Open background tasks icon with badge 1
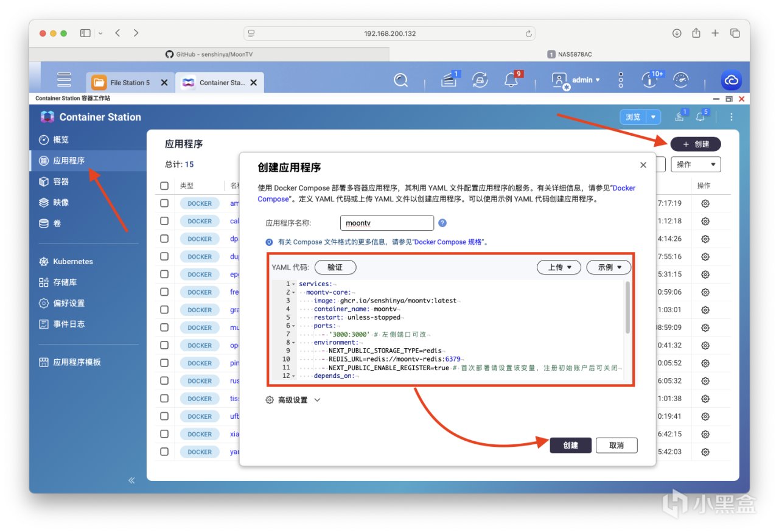This screenshot has height=532, width=779. [449, 80]
